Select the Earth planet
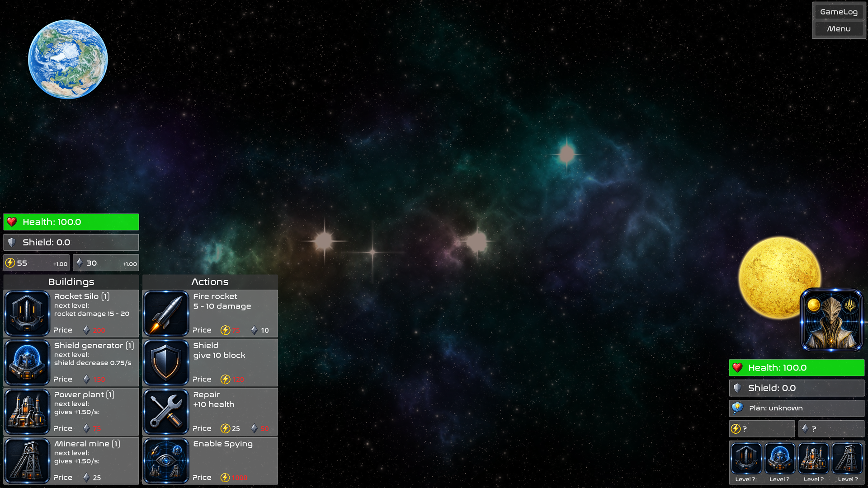The height and width of the screenshot is (488, 868). [68, 59]
